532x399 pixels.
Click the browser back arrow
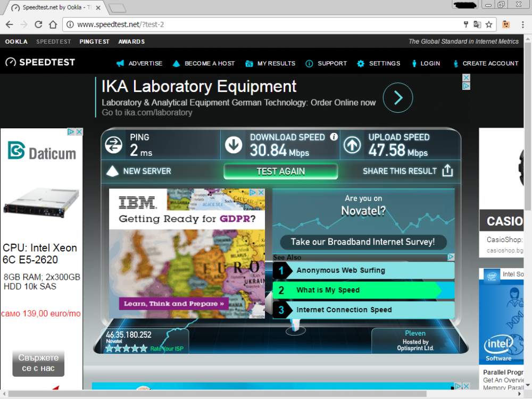point(10,24)
